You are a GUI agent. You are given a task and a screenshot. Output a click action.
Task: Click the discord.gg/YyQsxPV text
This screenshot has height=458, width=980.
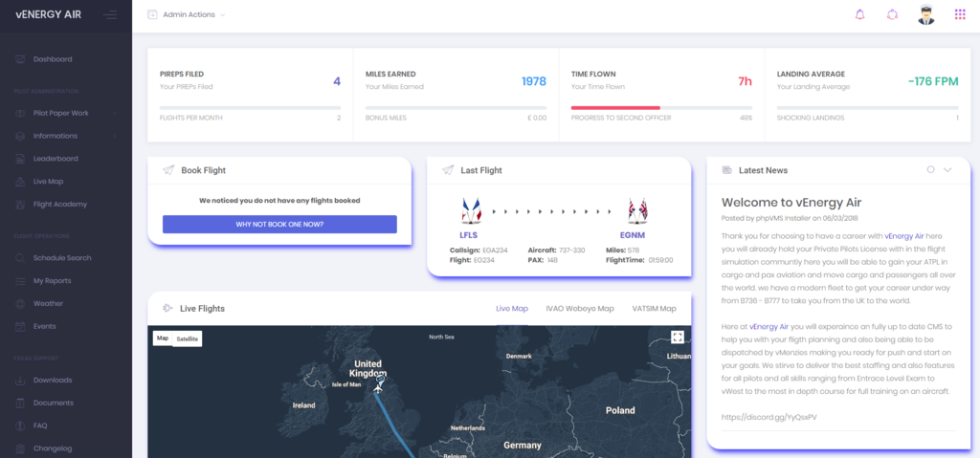[x=768, y=417]
